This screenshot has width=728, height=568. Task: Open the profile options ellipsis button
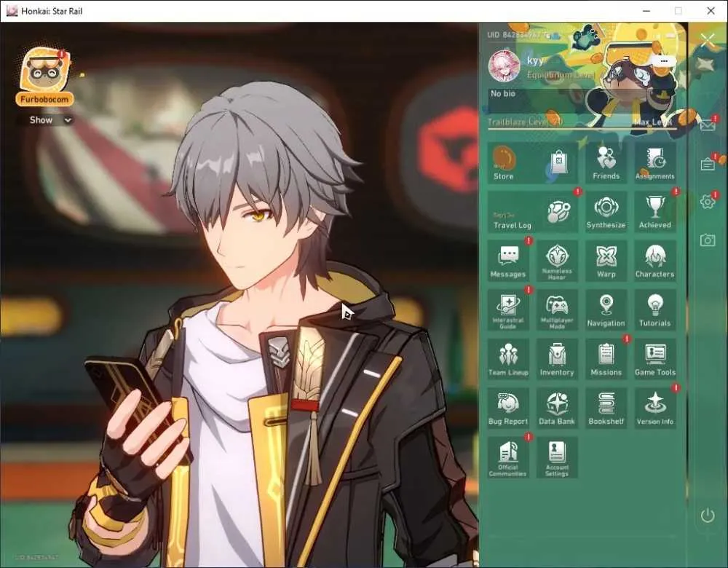[663, 61]
